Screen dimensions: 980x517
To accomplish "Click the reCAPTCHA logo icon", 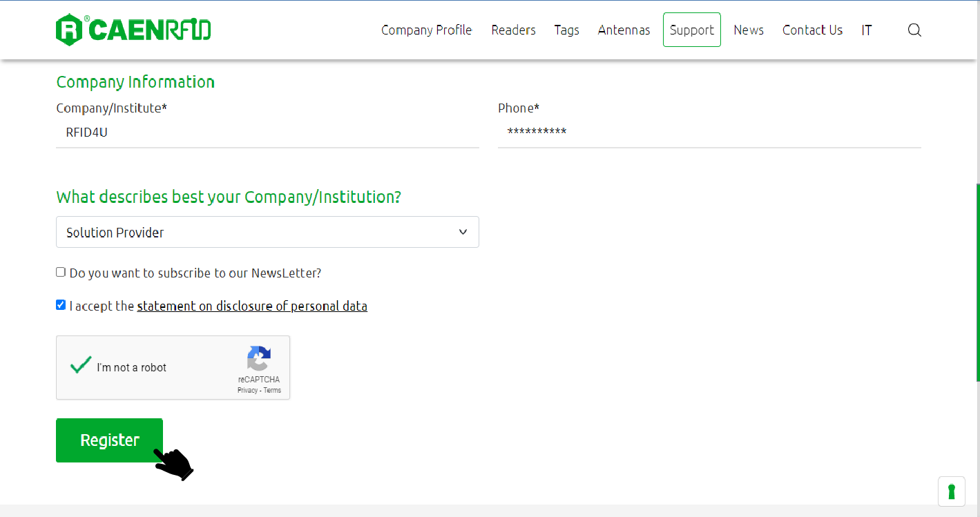I will (x=259, y=358).
